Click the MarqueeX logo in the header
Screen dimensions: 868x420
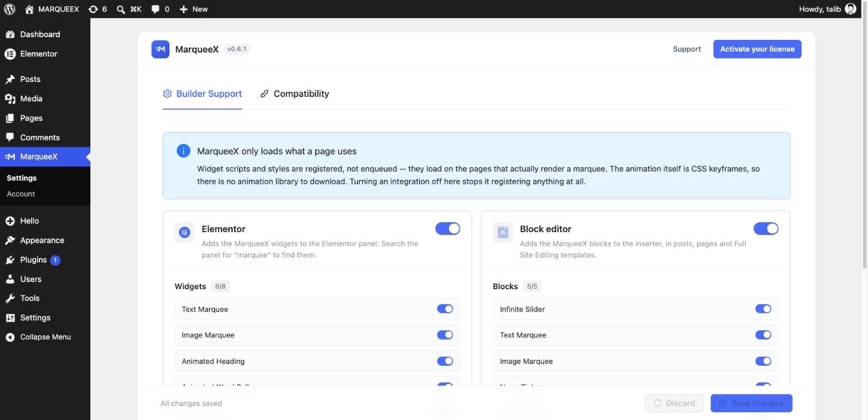(161, 49)
